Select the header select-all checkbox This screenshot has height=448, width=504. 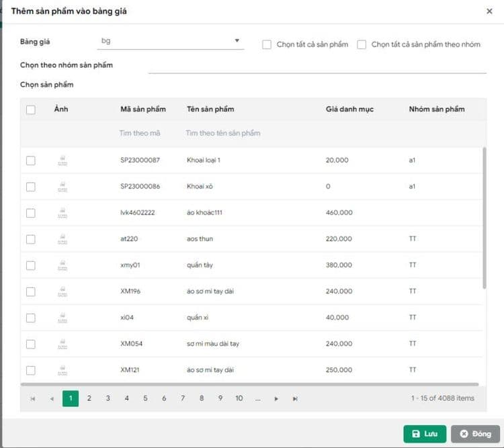30,109
